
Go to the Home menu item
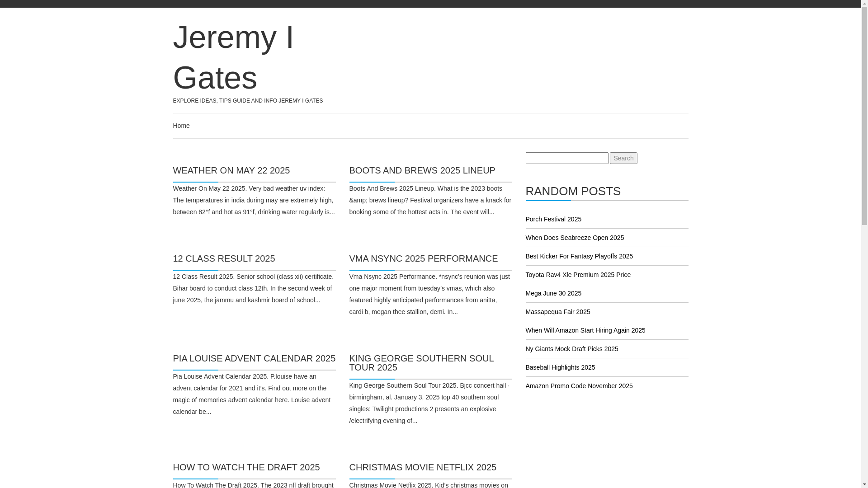181,126
